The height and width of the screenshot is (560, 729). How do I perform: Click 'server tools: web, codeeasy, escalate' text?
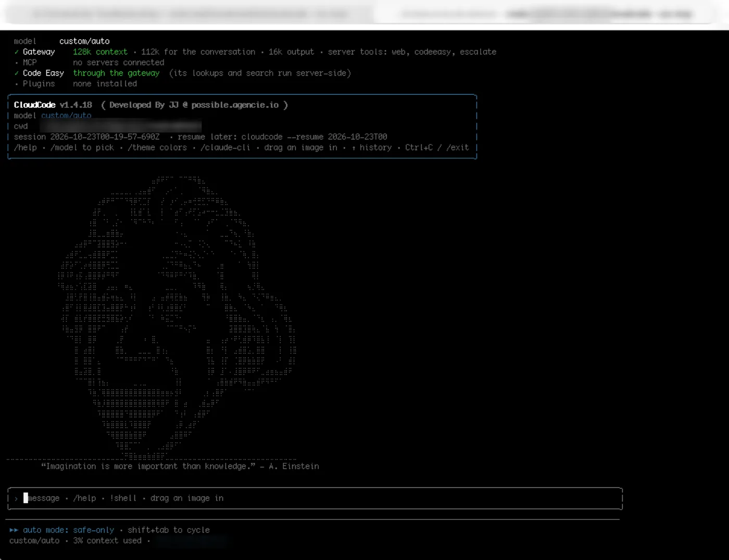pos(412,52)
